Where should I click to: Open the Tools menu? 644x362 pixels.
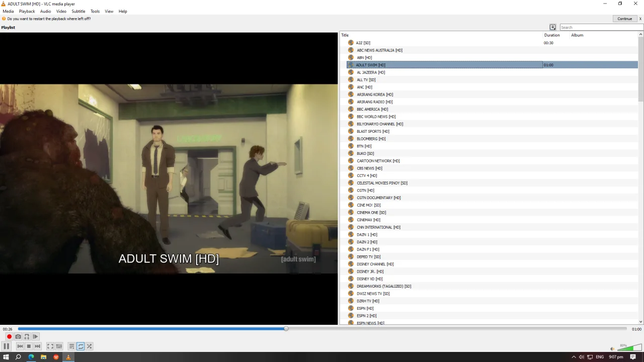click(x=95, y=11)
